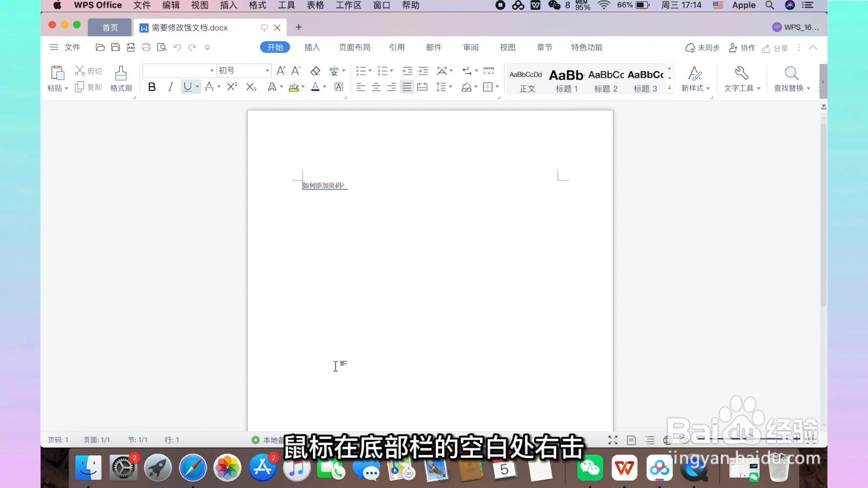Apply superscript formatting
The width and height of the screenshot is (868, 488).
[231, 87]
